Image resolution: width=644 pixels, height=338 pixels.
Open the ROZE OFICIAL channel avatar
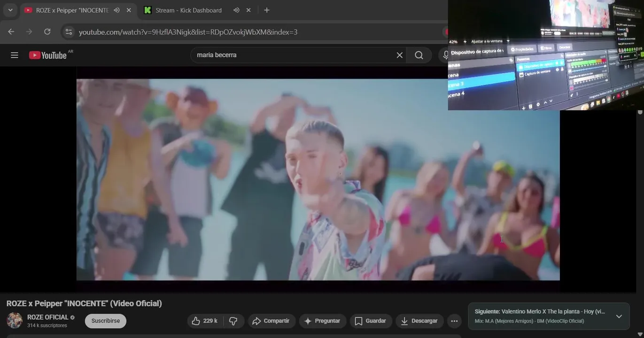pos(14,321)
